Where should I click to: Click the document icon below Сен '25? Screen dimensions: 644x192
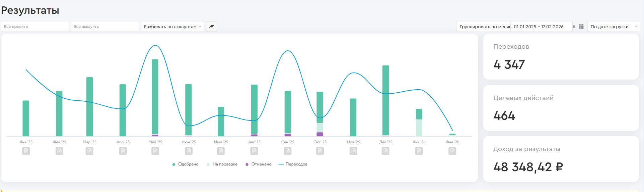(288, 151)
